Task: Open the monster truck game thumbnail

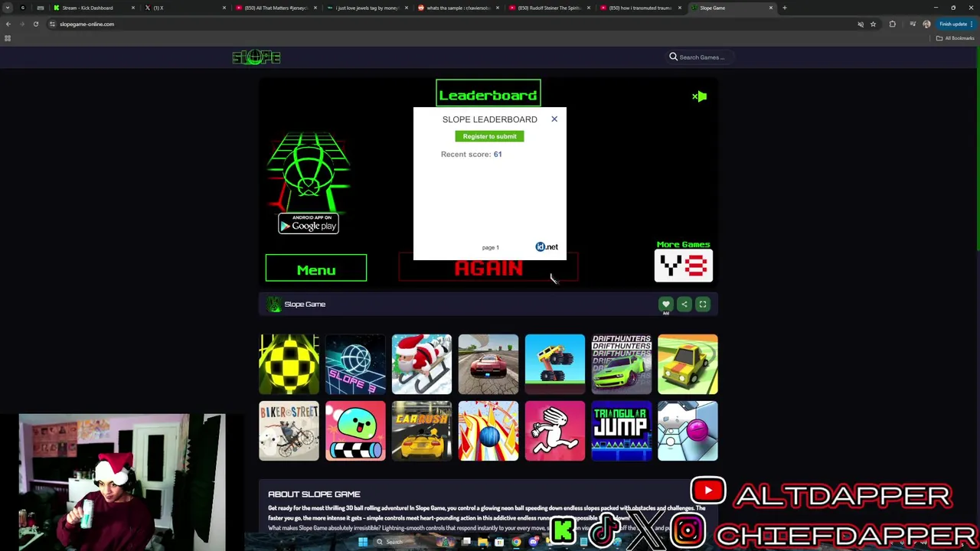Action: 555,364
